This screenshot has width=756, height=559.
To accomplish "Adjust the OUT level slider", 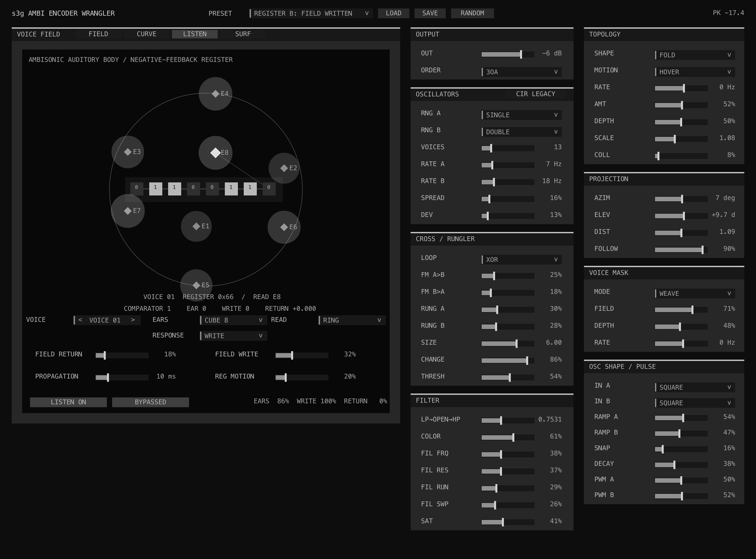I will (x=508, y=54).
